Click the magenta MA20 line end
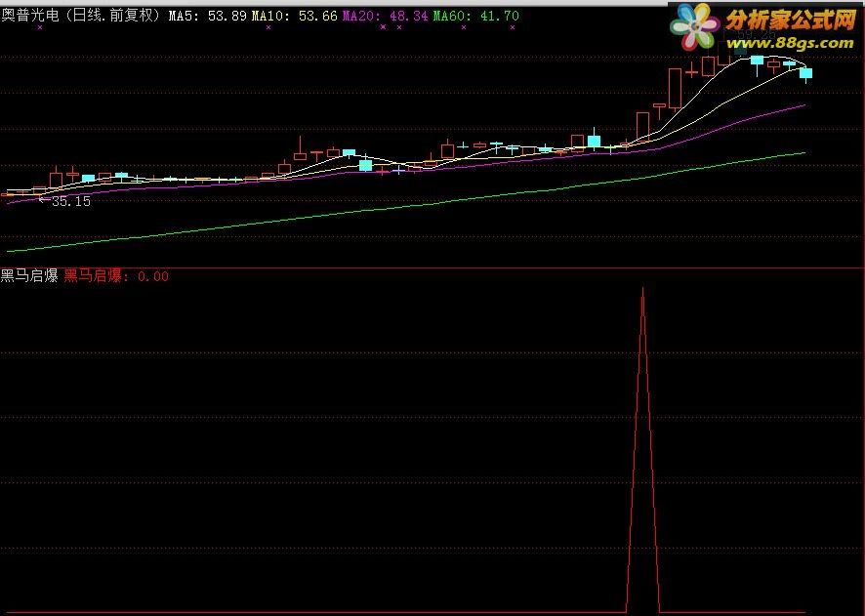The height and width of the screenshot is (616, 865). (804, 104)
